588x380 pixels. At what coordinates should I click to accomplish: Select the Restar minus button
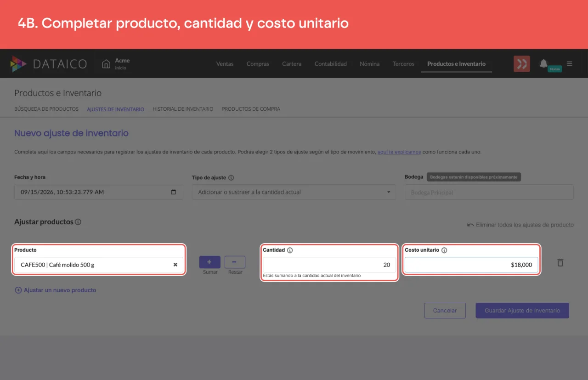[x=235, y=262]
